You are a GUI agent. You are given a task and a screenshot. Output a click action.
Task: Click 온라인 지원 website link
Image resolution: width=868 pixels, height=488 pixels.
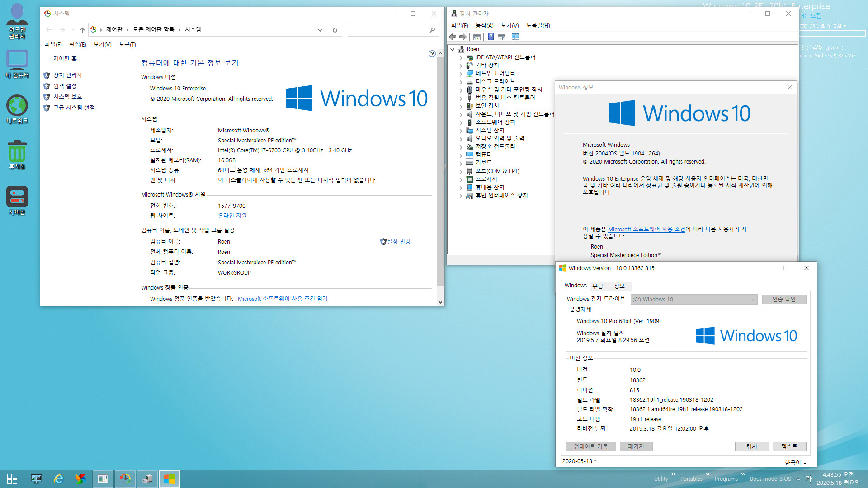point(232,216)
